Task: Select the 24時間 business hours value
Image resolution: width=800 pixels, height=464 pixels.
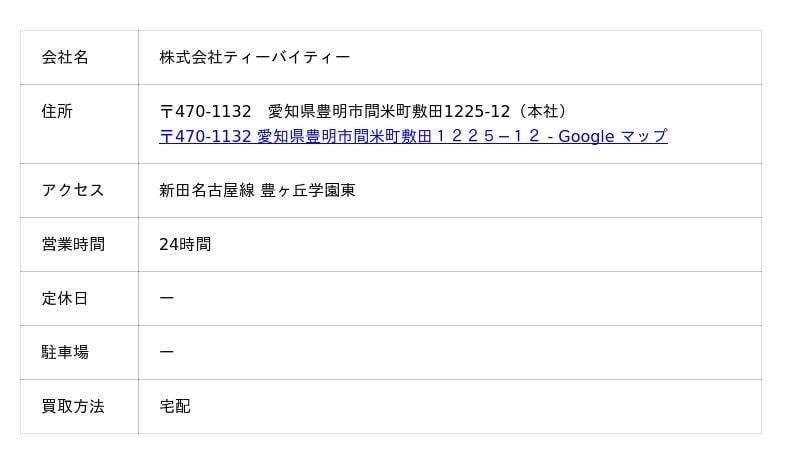Action: coord(185,245)
